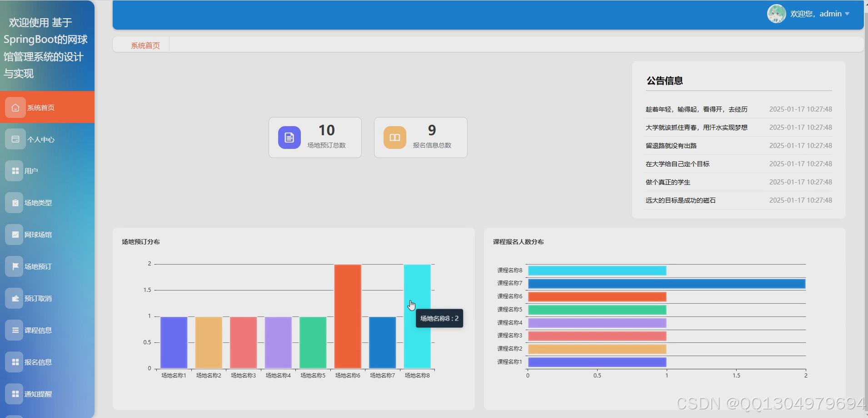Click the 场地预订总数 count 10
This screenshot has width=868, height=418.
tap(327, 130)
